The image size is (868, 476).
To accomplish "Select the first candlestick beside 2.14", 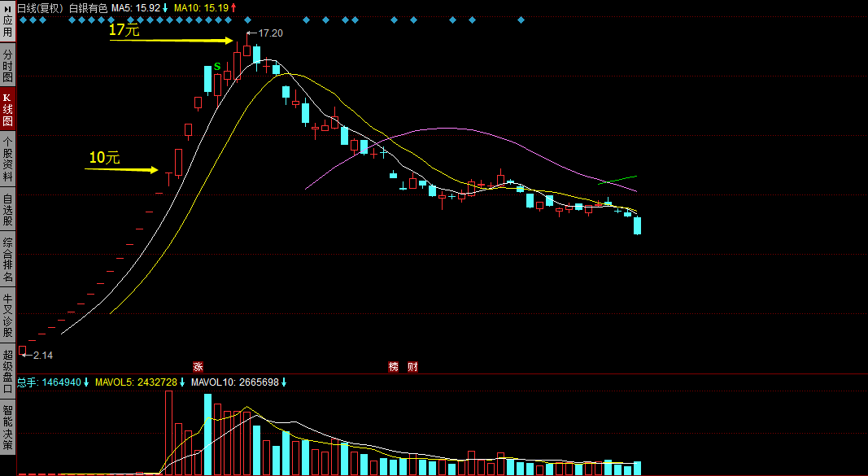I will (22, 351).
